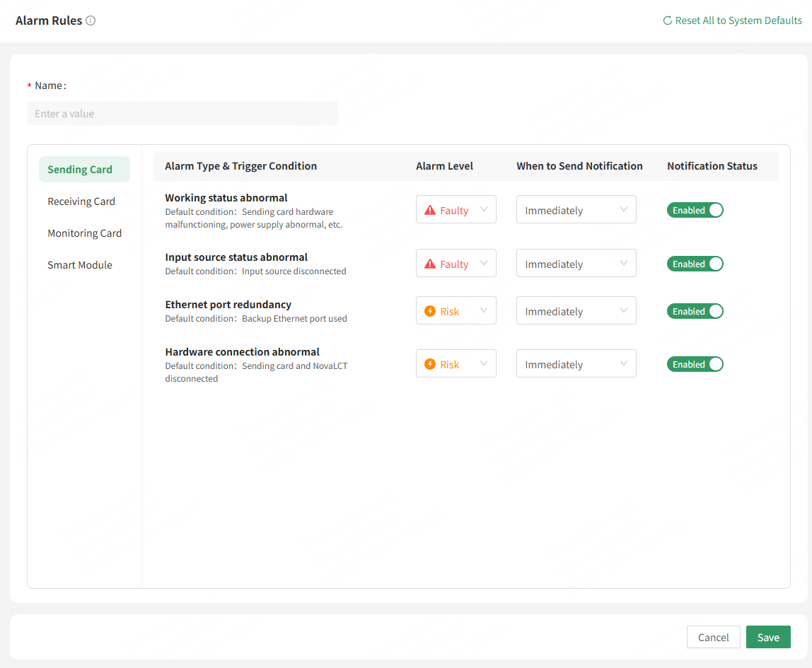
Task: Click the orange Risk icon for Hardware connection
Action: point(430,364)
